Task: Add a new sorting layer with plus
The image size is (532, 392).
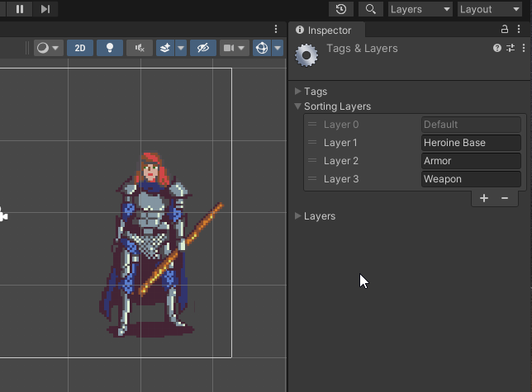Action: click(484, 198)
